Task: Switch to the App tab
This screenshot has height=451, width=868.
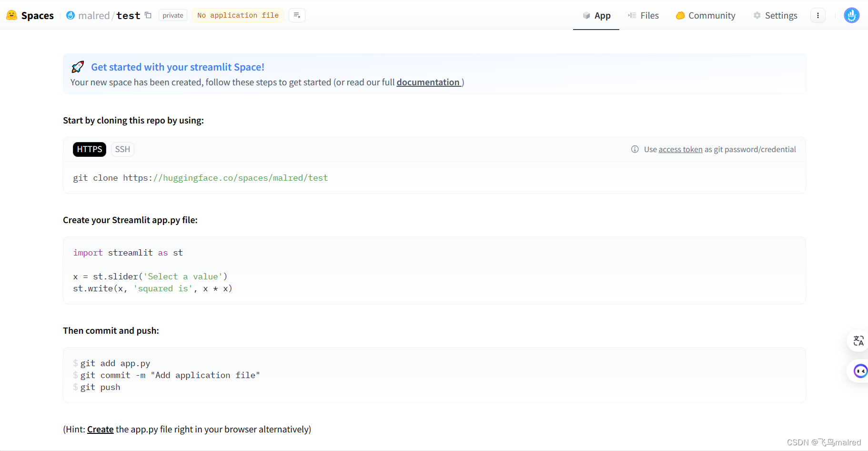Action: [x=596, y=15]
